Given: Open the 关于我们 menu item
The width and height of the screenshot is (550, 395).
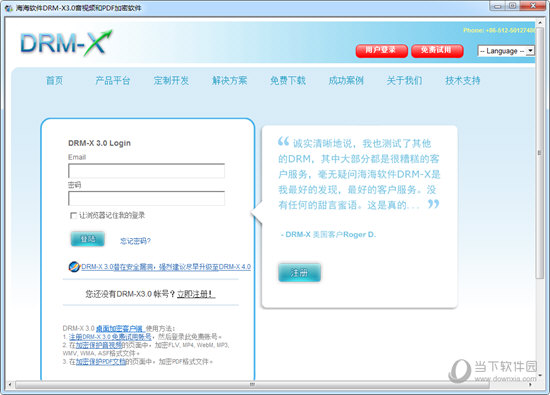Looking at the screenshot, I should click(x=404, y=81).
